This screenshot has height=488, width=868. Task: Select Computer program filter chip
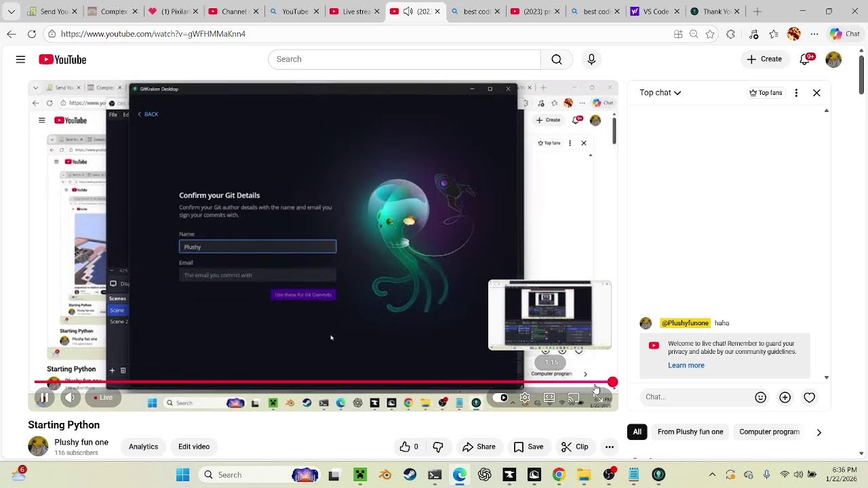[x=769, y=432]
